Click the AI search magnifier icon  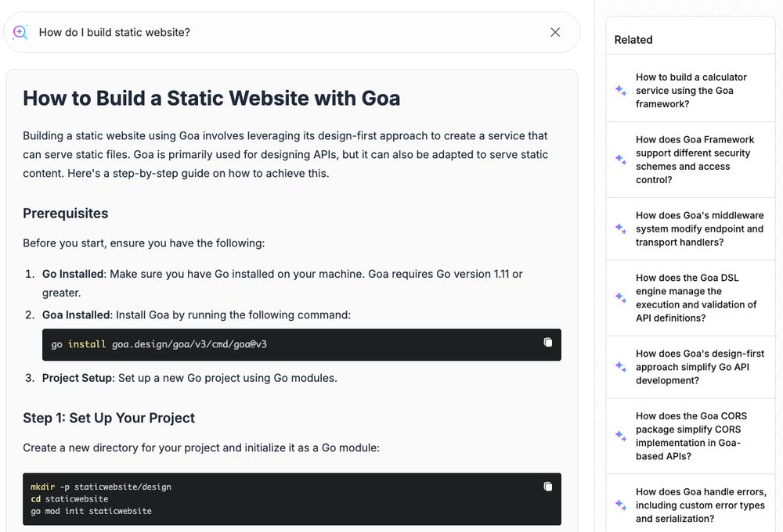[20, 32]
